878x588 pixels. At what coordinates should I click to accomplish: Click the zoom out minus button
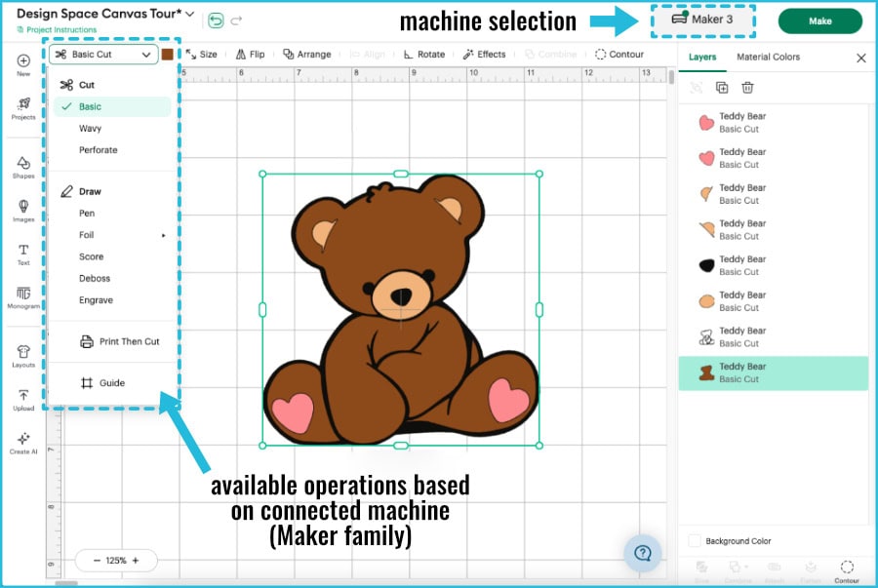97,560
